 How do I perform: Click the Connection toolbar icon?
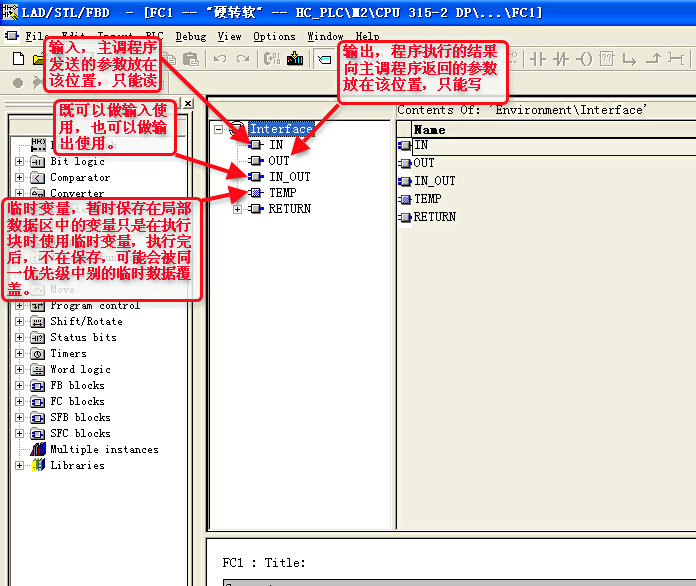pyautogui.click(x=676, y=59)
